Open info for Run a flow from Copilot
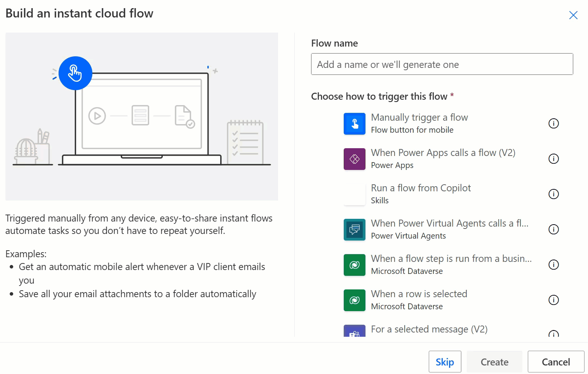The width and height of the screenshot is (588, 374). tap(553, 194)
